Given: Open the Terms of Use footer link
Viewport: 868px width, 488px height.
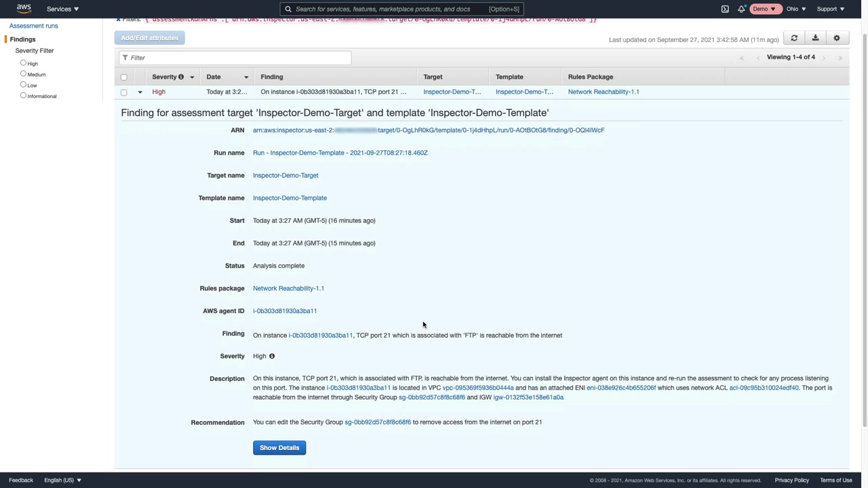Looking at the screenshot, I should tap(836, 480).
